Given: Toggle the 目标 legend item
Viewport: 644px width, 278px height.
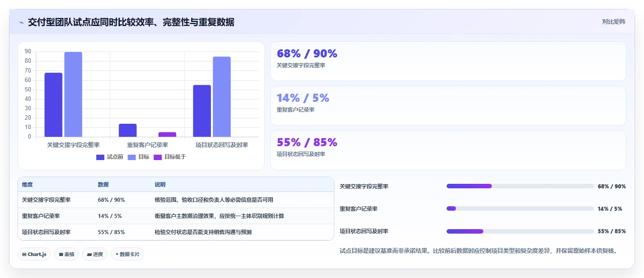Looking at the screenshot, I should coord(138,157).
